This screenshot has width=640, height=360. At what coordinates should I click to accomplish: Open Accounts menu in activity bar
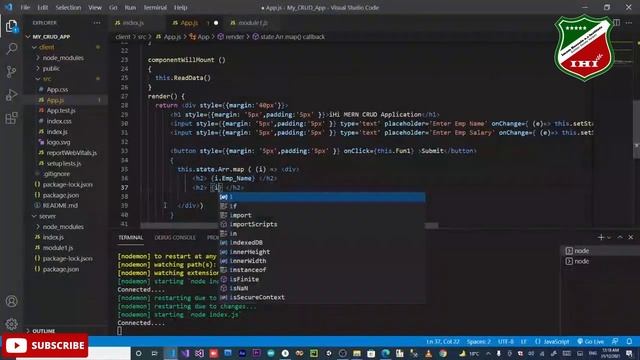pos(11,301)
